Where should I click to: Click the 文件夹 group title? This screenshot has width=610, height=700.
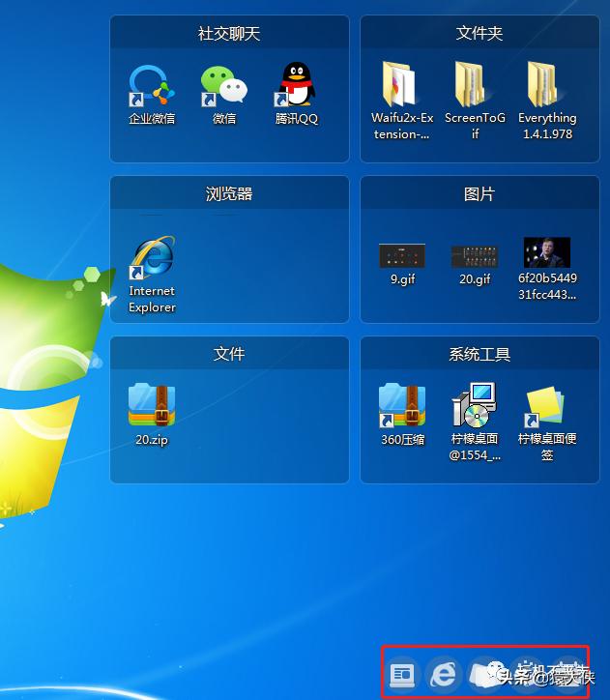coord(479,34)
